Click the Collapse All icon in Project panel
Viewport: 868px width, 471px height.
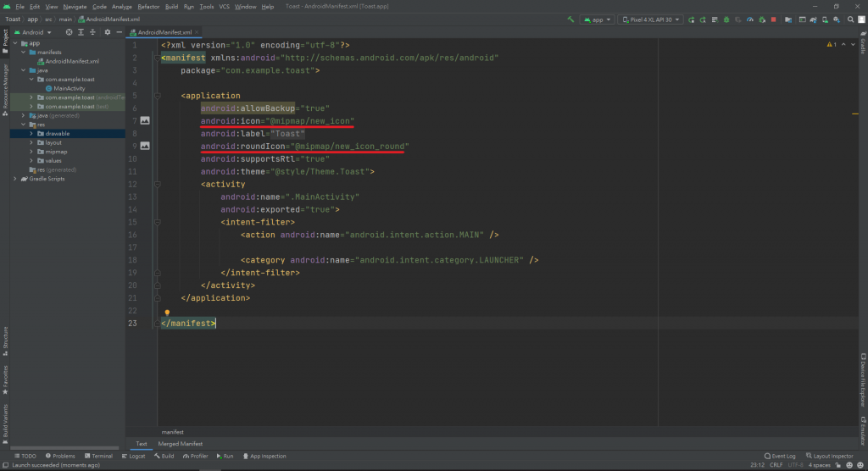coord(92,32)
